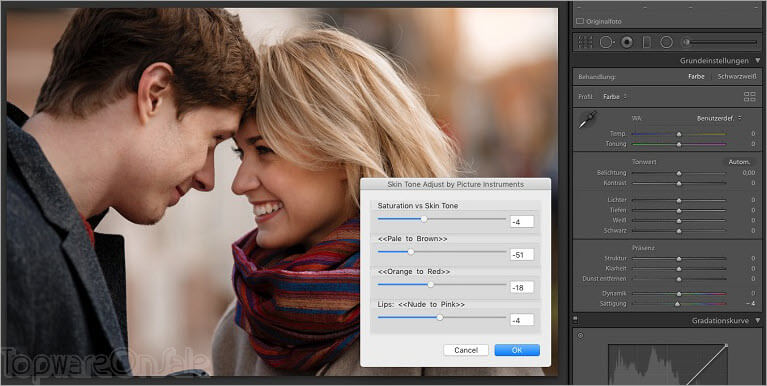
Task: Click the Lichter slider handle
Action: (679, 201)
